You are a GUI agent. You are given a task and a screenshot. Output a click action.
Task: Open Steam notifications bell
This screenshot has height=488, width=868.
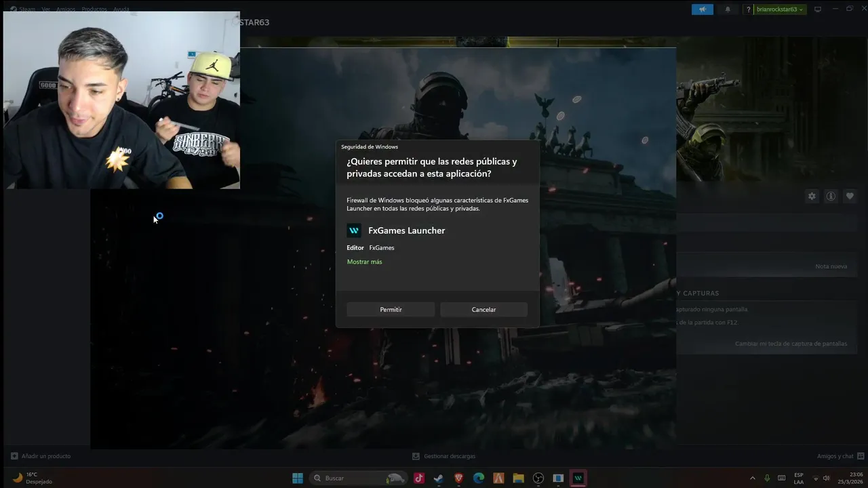pyautogui.click(x=728, y=9)
